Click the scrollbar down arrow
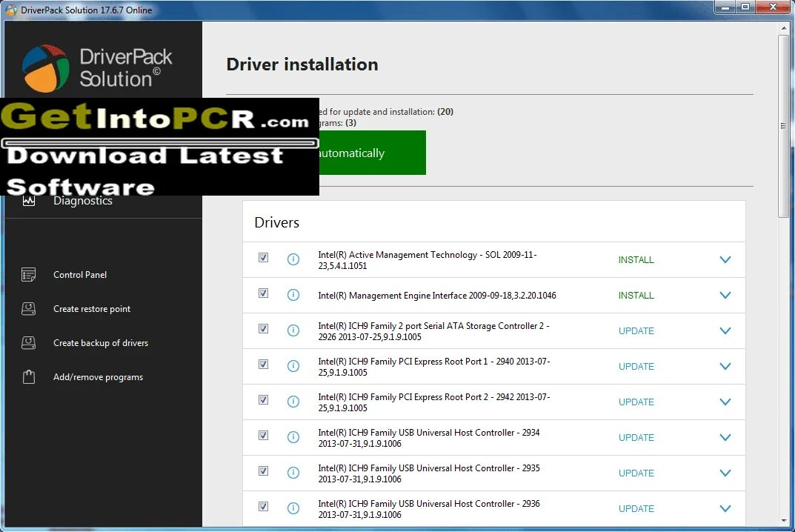Image resolution: width=795 pixels, height=532 pixels. (783, 521)
